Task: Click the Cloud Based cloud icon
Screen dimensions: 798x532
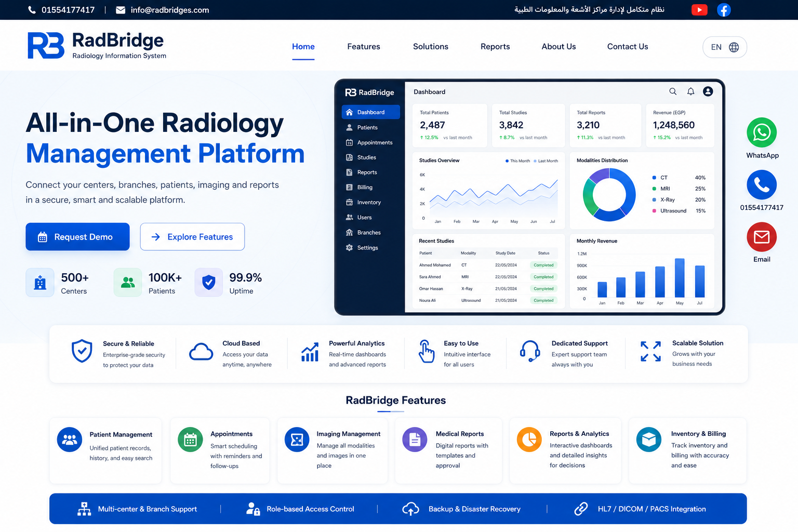Action: pyautogui.click(x=201, y=352)
